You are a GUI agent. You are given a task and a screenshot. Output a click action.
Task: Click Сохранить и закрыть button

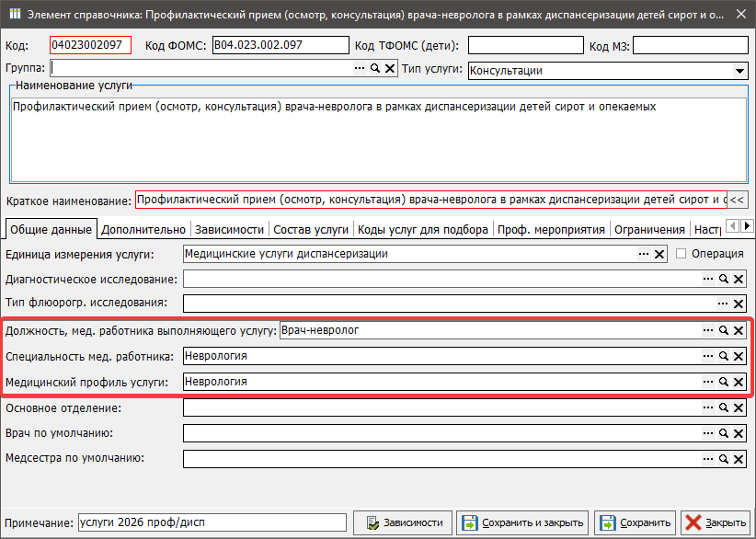(x=522, y=522)
